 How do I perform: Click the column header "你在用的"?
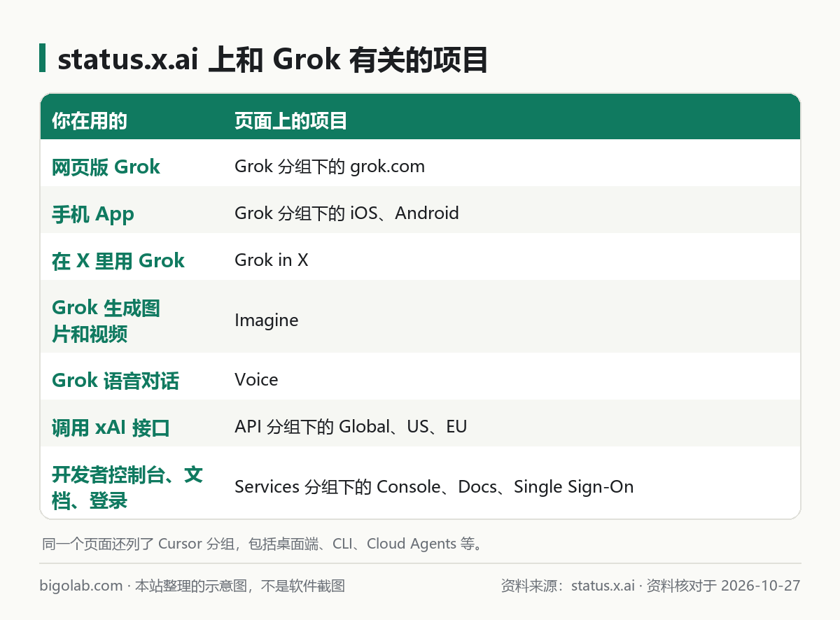point(90,121)
